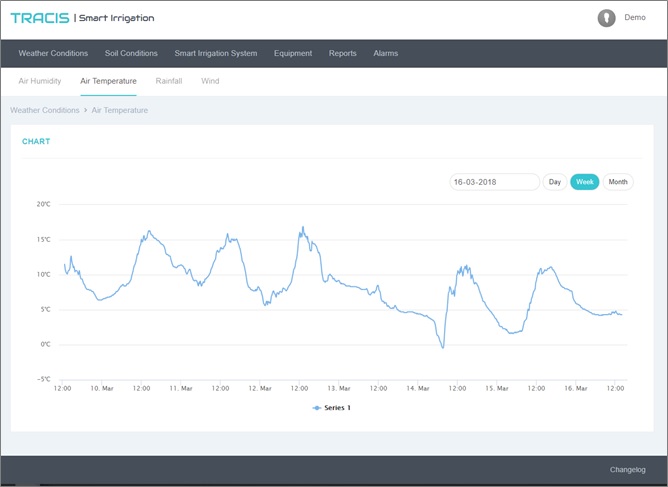668x487 pixels.
Task: Open the Reports menu
Action: (x=343, y=53)
